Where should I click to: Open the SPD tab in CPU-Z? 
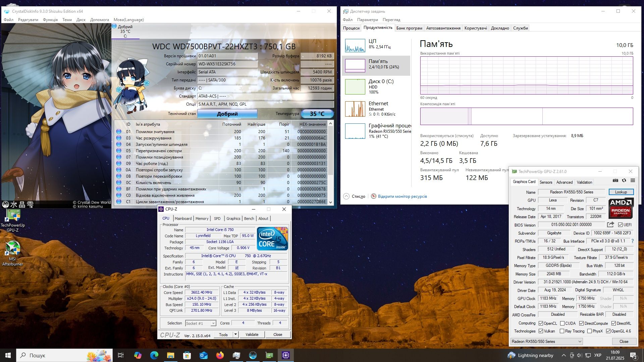[217, 218]
